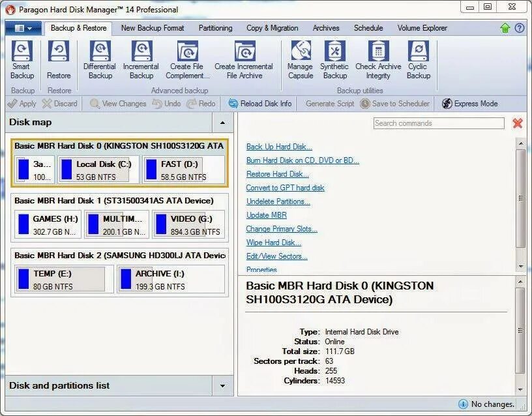Viewport: 532px width, 416px height.
Task: Open the Volume Explorer tab
Action: [422, 28]
